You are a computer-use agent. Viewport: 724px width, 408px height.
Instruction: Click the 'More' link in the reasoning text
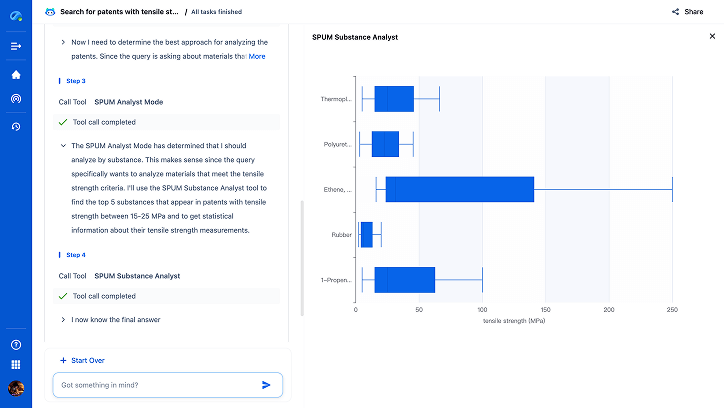click(257, 57)
